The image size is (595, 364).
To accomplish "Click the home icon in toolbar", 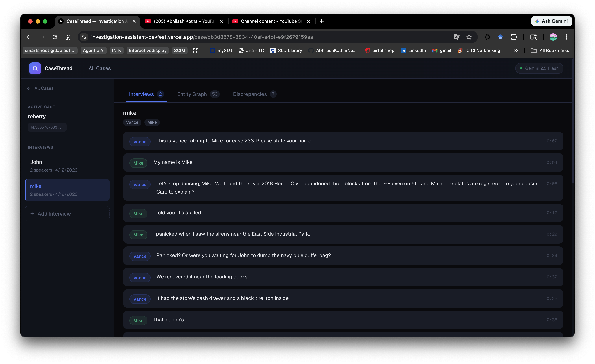I will 68,37.
